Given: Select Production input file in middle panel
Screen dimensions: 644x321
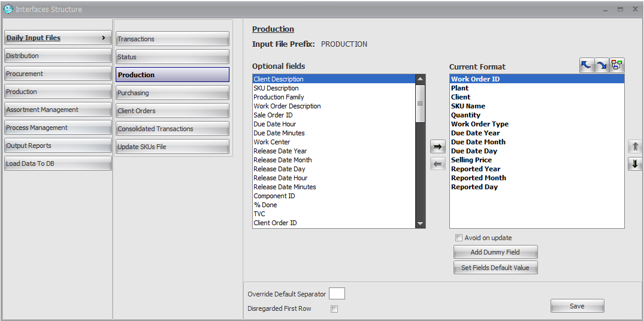Looking at the screenshot, I should click(173, 75).
